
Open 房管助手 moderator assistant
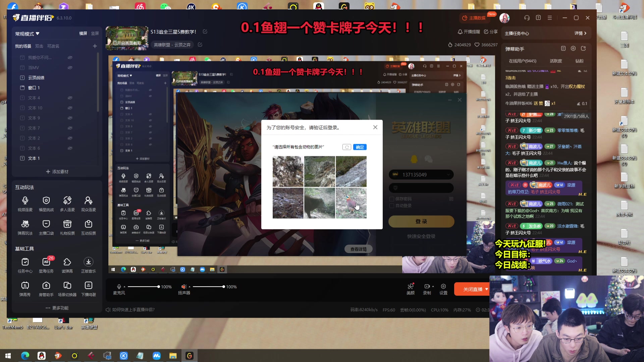(46, 289)
